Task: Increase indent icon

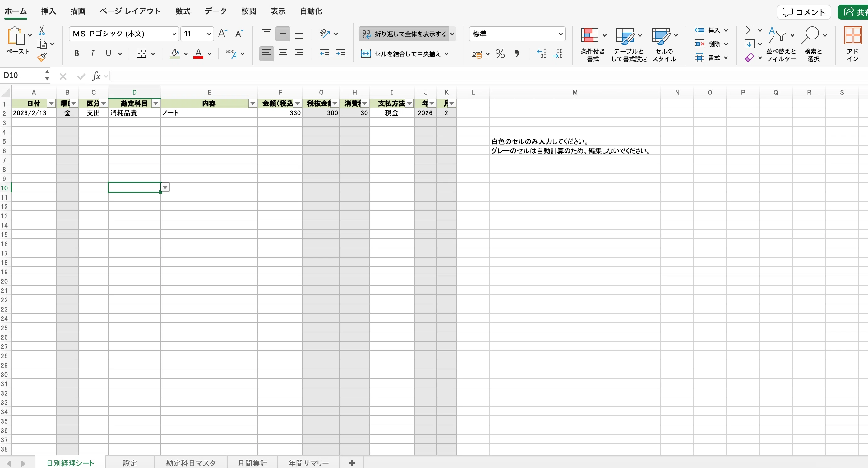Action: (x=341, y=53)
